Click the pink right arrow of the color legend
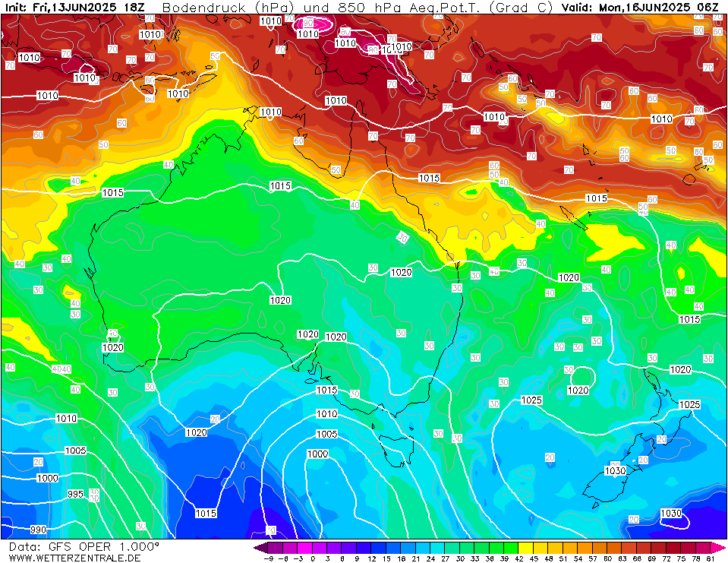The width and height of the screenshot is (728, 563). [x=718, y=548]
